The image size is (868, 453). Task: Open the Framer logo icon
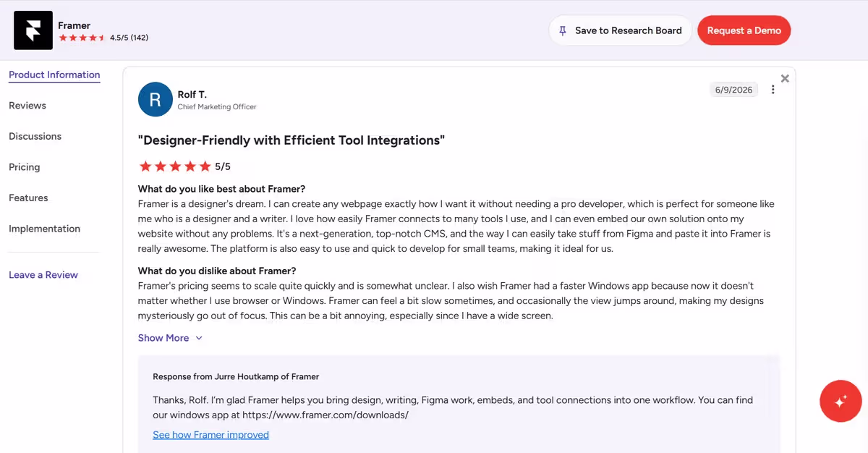(33, 30)
